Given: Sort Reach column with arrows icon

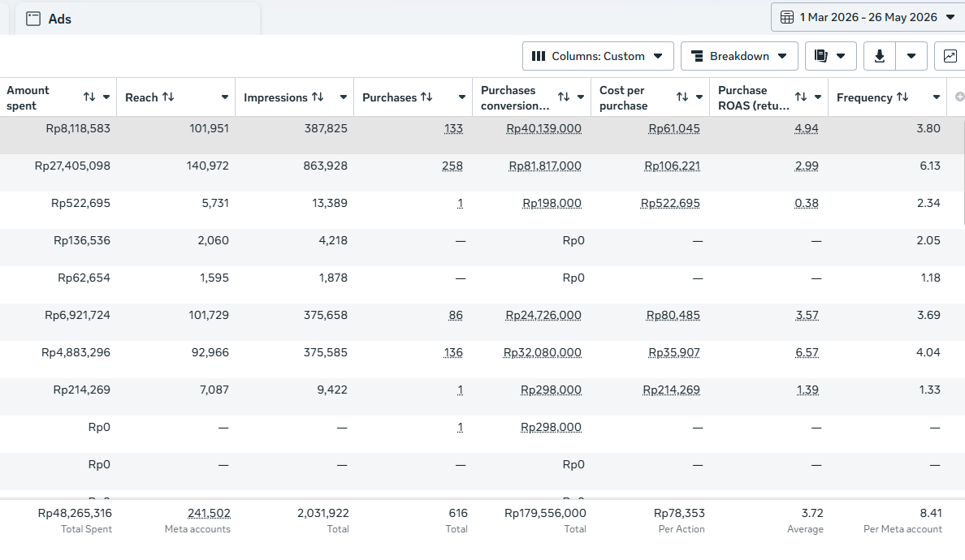Looking at the screenshot, I should (168, 97).
